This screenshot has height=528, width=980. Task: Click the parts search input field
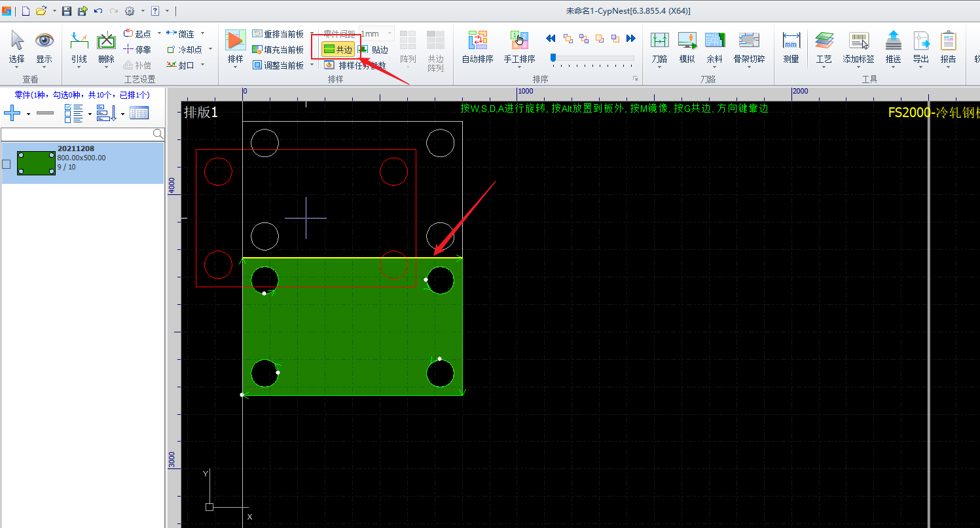tap(77, 134)
